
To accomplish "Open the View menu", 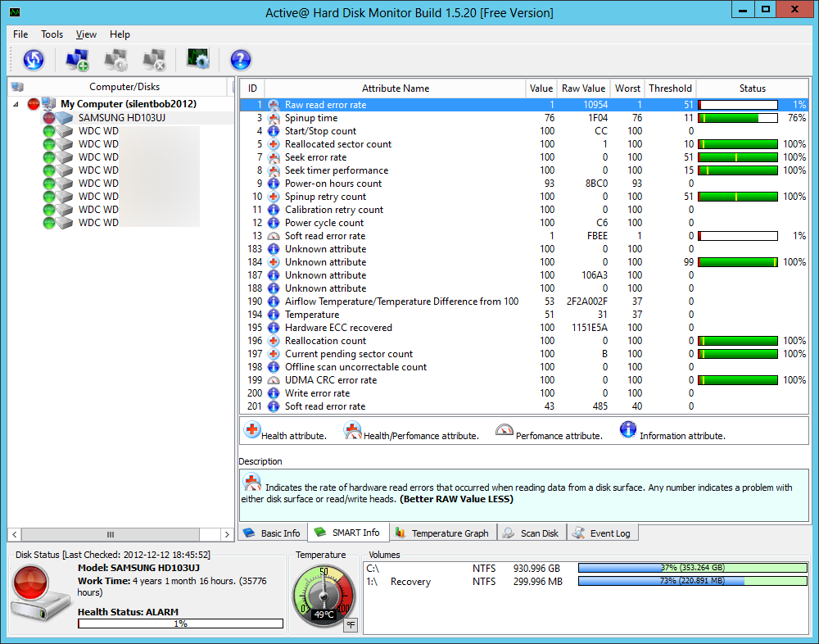I will click(x=86, y=34).
